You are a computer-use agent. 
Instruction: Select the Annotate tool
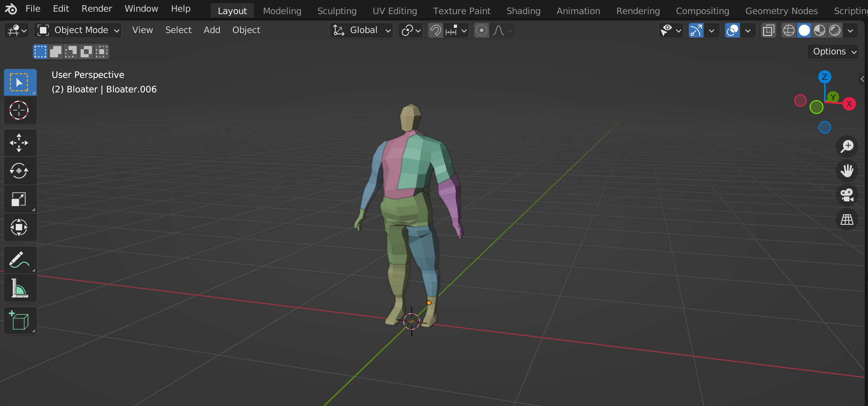[x=20, y=260]
